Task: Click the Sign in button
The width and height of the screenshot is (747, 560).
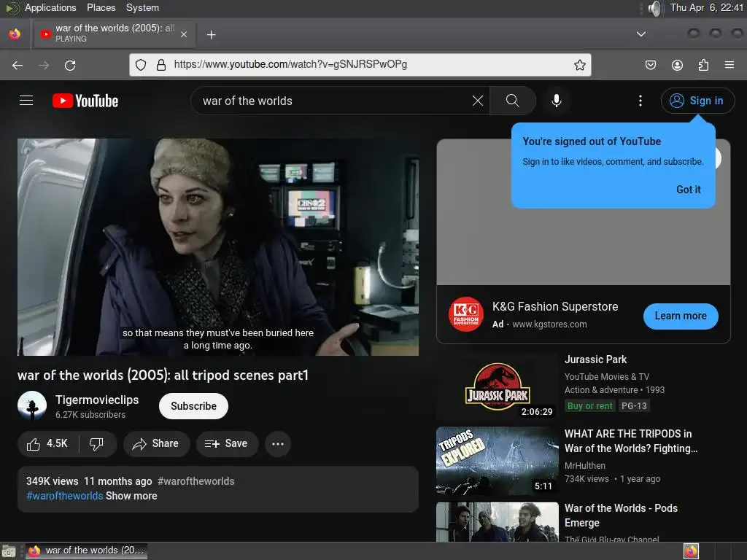Action: coord(697,101)
